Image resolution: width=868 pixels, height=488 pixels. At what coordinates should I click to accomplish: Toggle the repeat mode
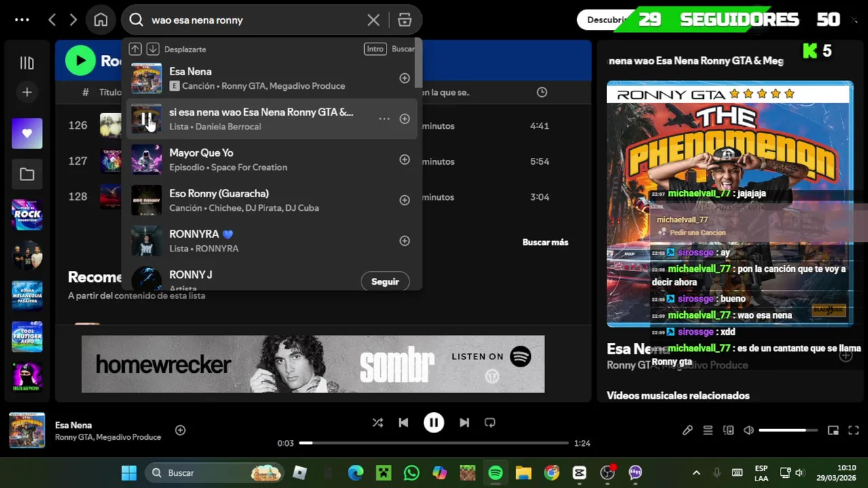(x=490, y=422)
